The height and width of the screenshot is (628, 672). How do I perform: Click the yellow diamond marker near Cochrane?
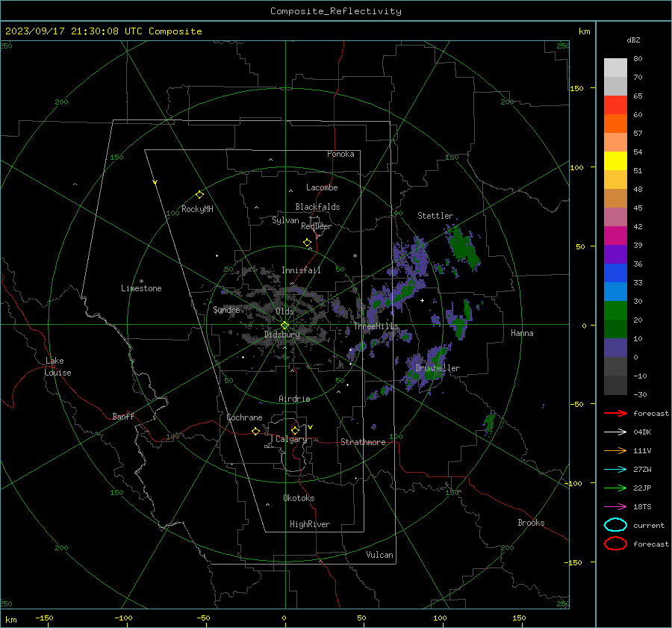255,431
